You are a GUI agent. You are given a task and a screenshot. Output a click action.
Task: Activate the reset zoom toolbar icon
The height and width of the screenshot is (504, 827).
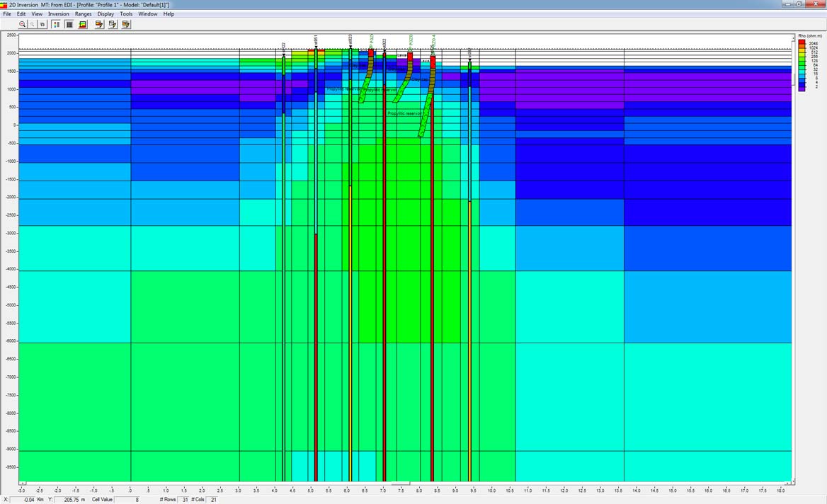pyautogui.click(x=42, y=23)
